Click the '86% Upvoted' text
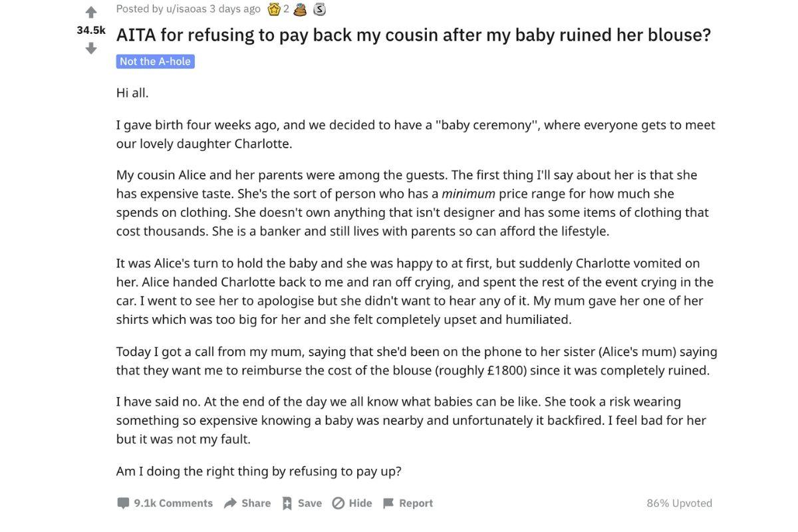 (679, 503)
